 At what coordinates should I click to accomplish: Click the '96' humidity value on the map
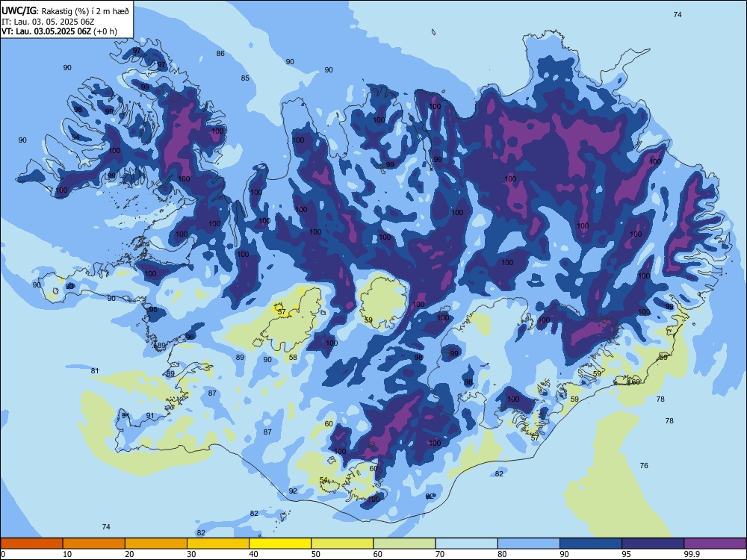[x=190, y=337]
